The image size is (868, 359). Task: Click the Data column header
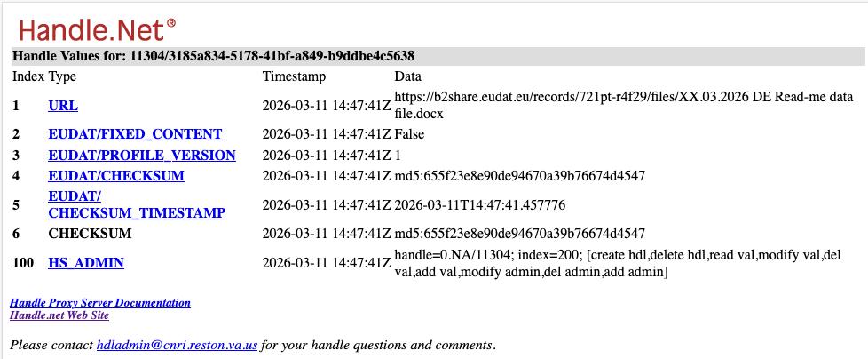click(407, 77)
